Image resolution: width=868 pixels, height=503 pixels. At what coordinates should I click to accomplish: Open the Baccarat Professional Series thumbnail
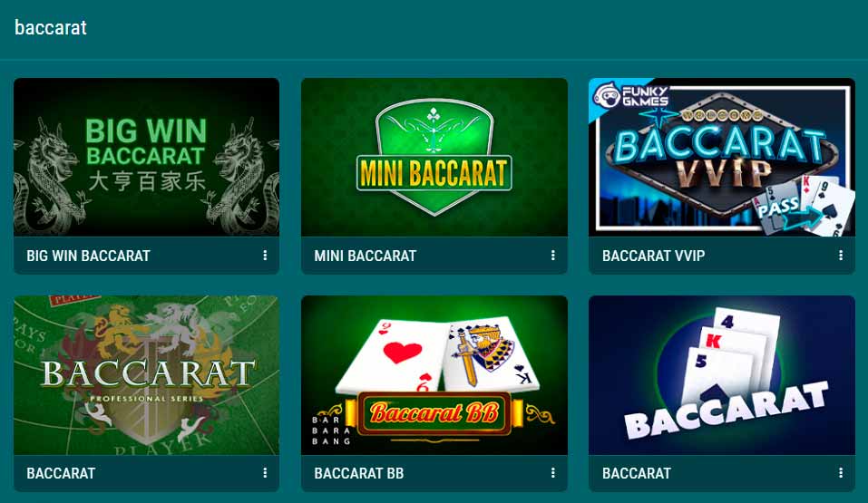point(146,375)
